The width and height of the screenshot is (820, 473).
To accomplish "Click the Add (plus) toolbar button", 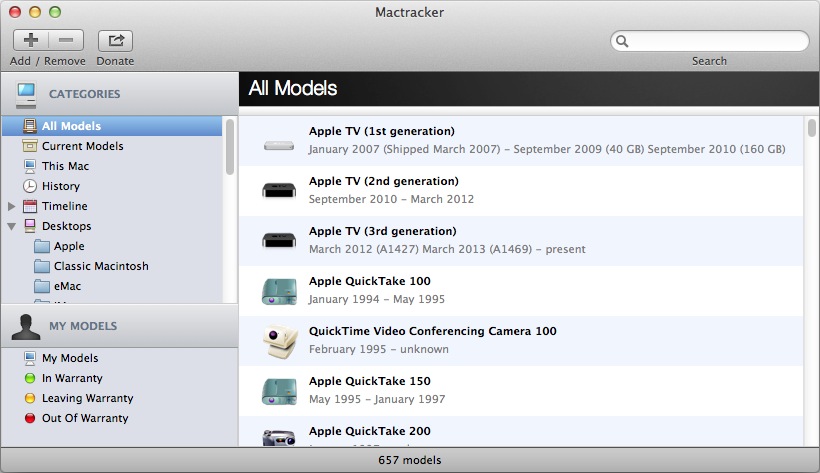I will [x=30, y=41].
